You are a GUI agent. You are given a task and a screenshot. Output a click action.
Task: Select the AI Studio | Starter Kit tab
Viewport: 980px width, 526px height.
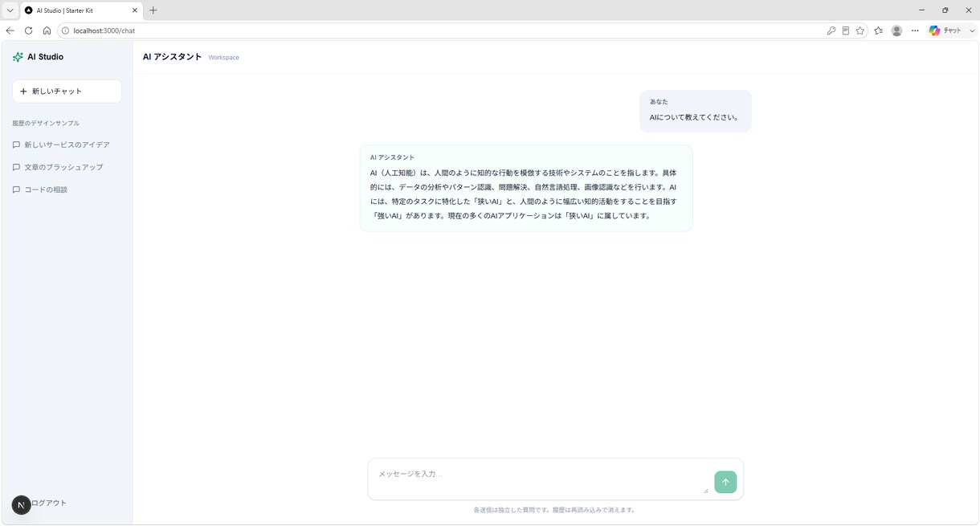tap(80, 10)
